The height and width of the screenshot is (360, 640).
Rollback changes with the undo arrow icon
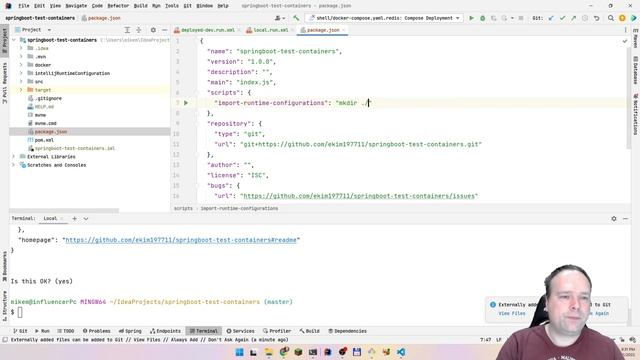(596, 18)
